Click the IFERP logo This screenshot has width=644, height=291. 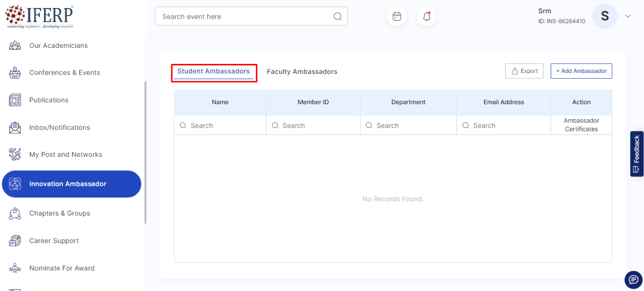pyautogui.click(x=39, y=16)
